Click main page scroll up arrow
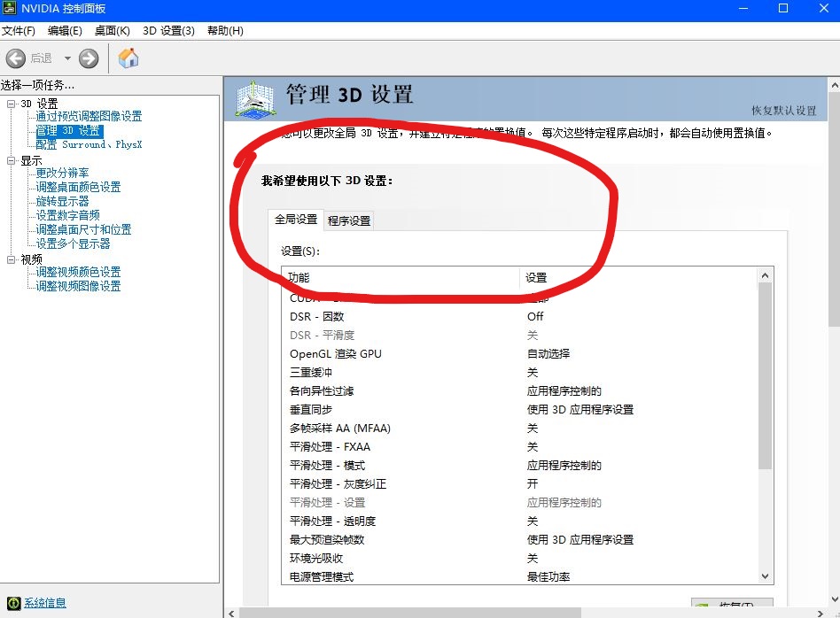This screenshot has width=840, height=618. click(834, 85)
